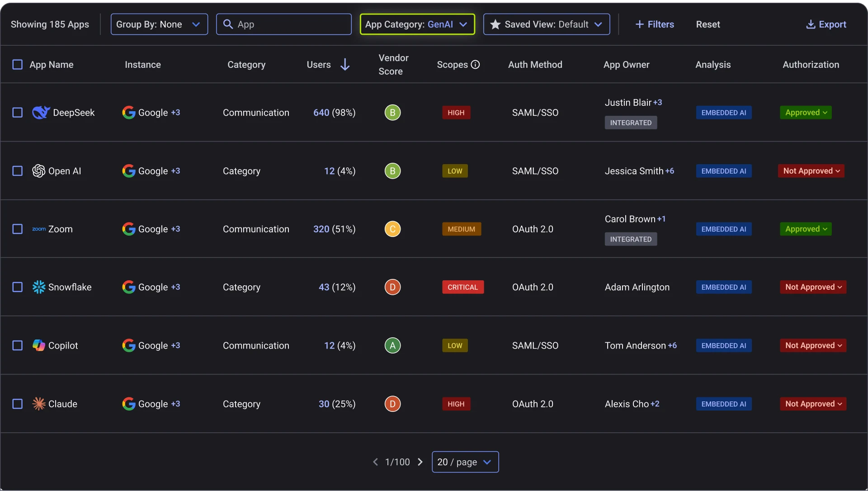Open DeepSeek Approved authorization dropdown
Viewport: 868px width, 491px height.
click(x=806, y=113)
